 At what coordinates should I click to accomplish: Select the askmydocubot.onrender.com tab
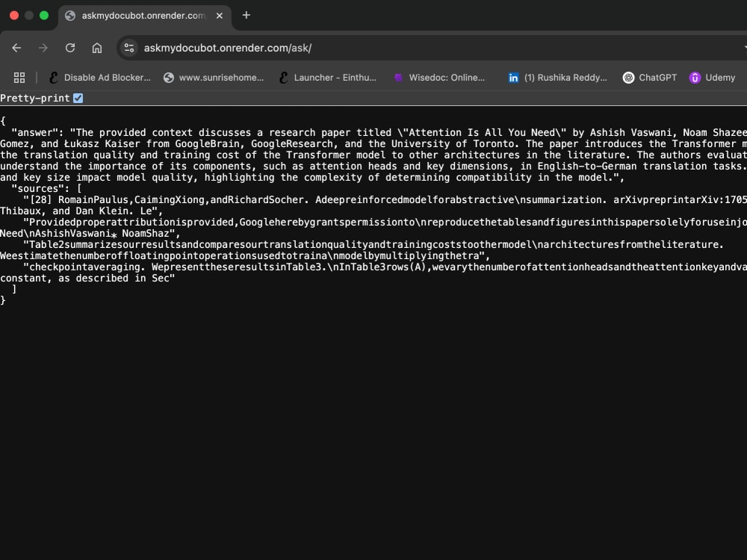click(x=144, y=16)
